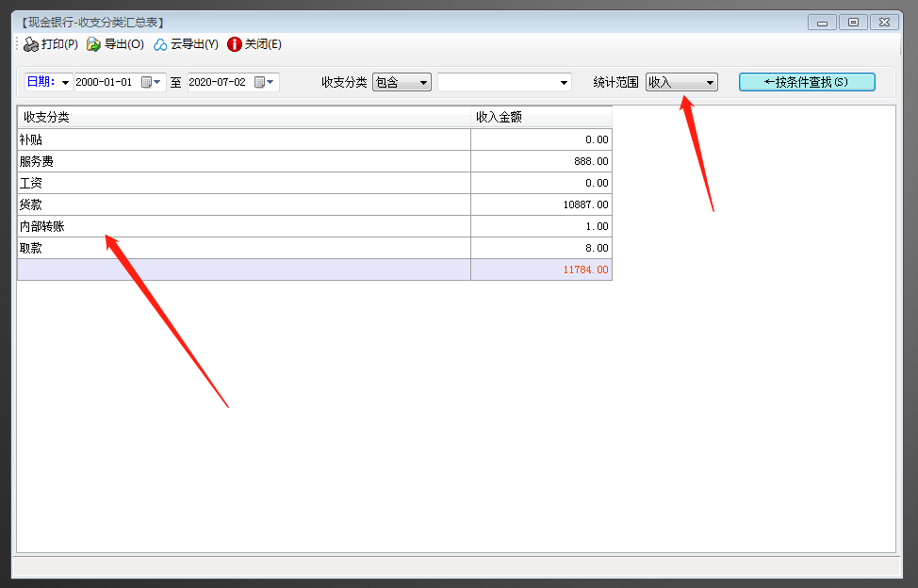Click the end date field 2020-07-02

(x=218, y=82)
